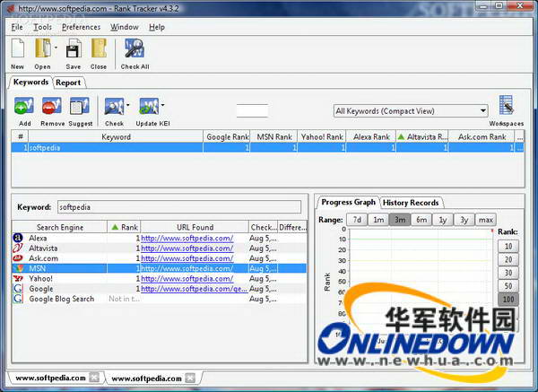Switch to the Report tab
538x392 pixels.
click(x=68, y=83)
